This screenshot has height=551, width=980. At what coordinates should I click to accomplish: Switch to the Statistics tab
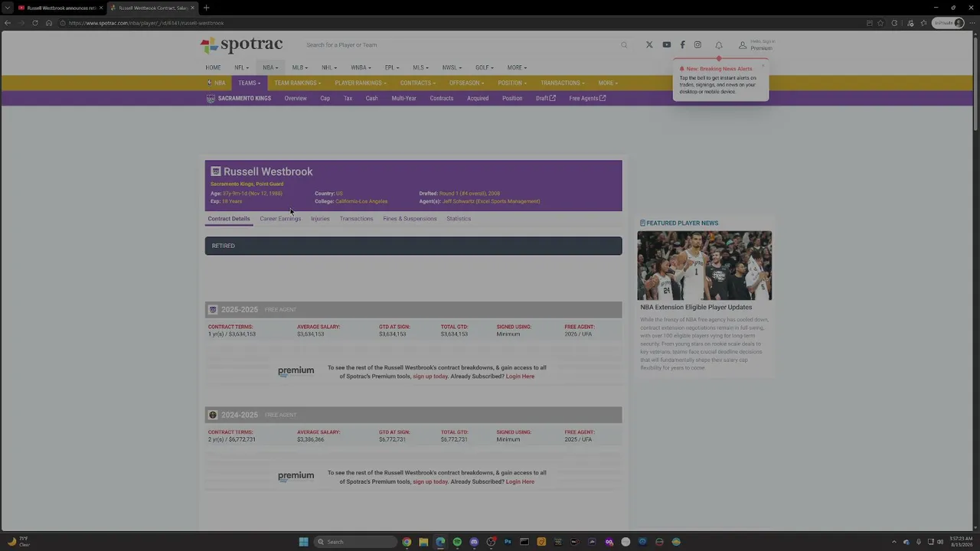459,219
